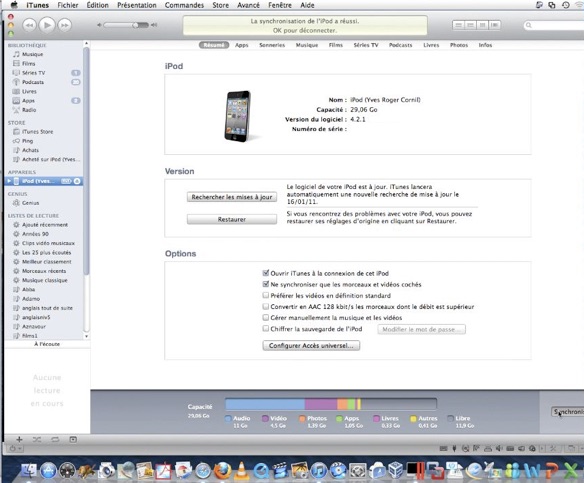
Task: Click the Synchroniser button
Action: click(x=567, y=411)
